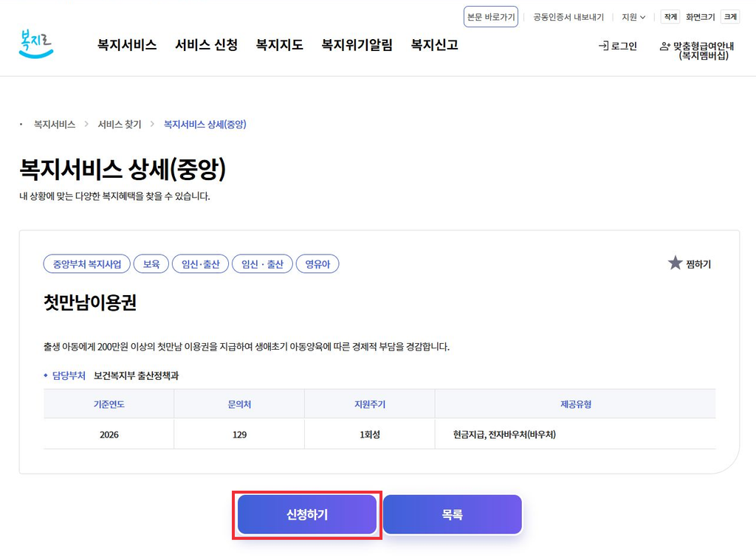This screenshot has width=756, height=560.
Task: Open the 로그인 link
Action: pos(618,46)
